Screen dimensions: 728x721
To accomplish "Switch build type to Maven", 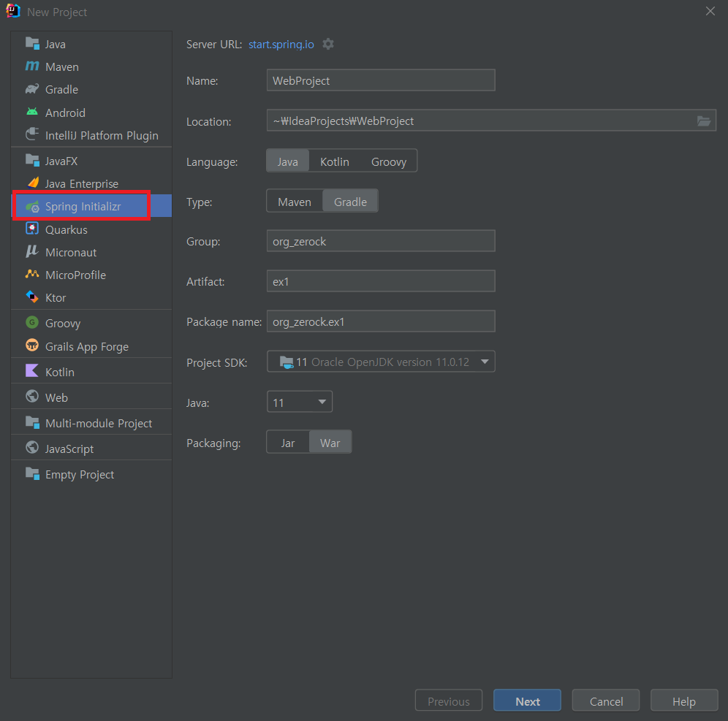I will click(x=295, y=202).
